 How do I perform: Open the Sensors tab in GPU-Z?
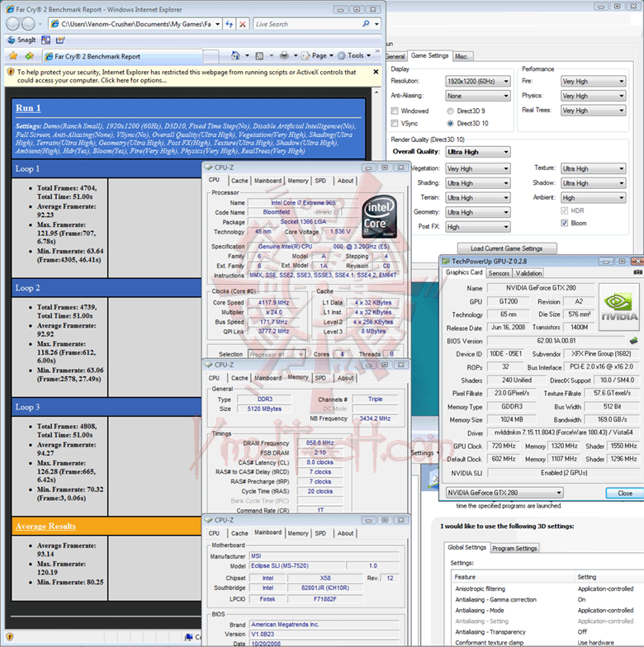coord(499,273)
